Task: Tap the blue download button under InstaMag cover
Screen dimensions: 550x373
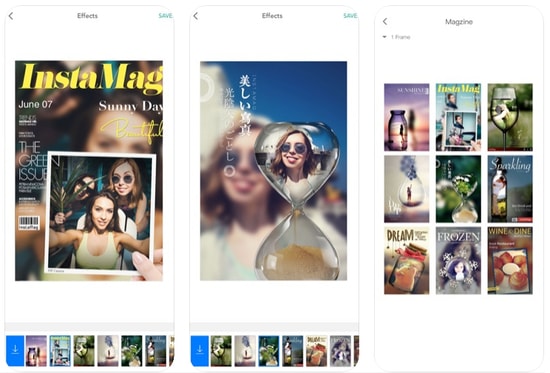Action: pos(15,351)
